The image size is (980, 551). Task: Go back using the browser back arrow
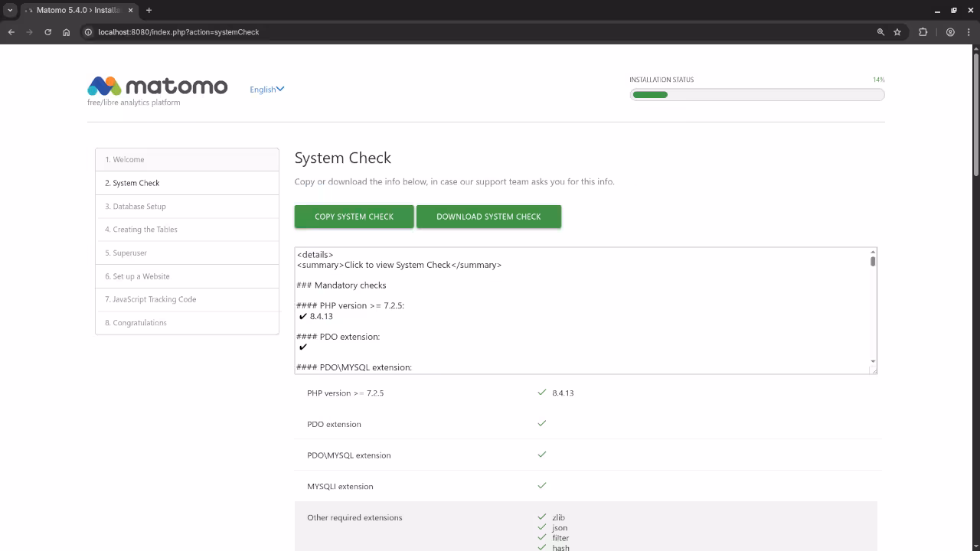coord(11,32)
